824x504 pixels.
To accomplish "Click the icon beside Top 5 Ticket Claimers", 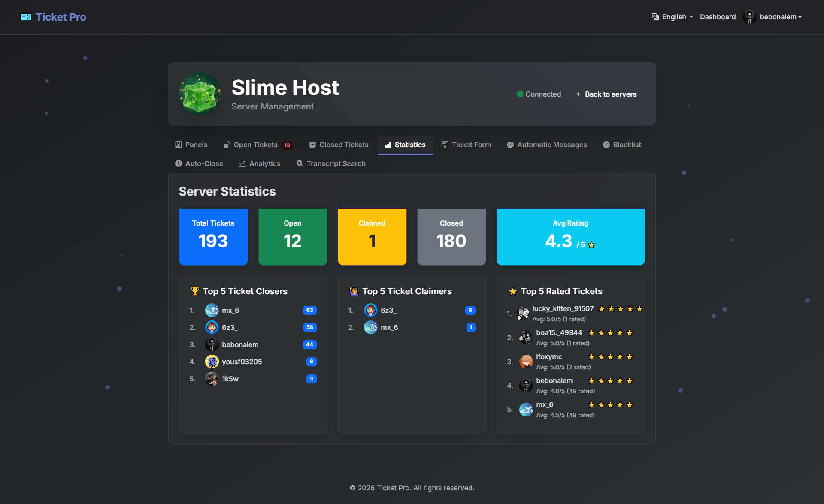I will 354,291.
